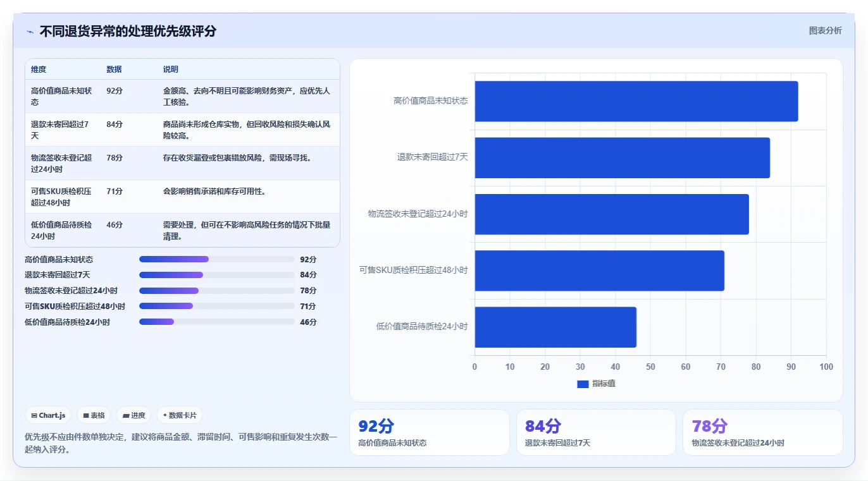Click table cell 高价值商品未知状态

pos(62,97)
